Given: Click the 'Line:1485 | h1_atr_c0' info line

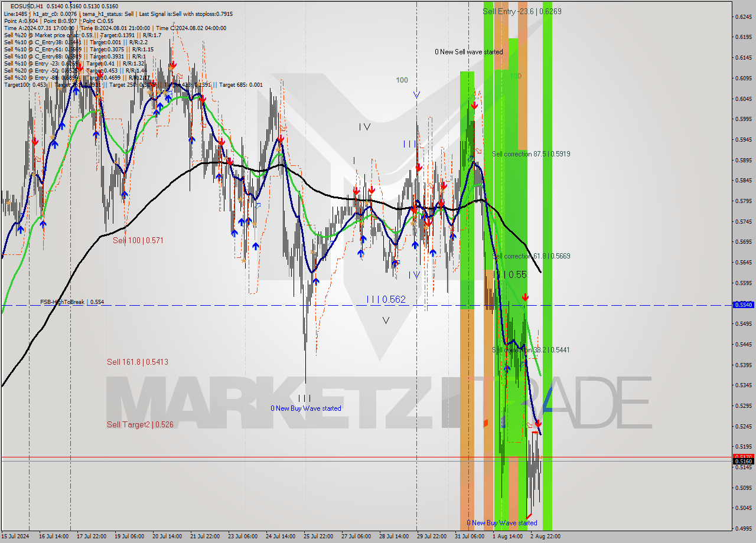Looking at the screenshot, I should tap(118, 14).
